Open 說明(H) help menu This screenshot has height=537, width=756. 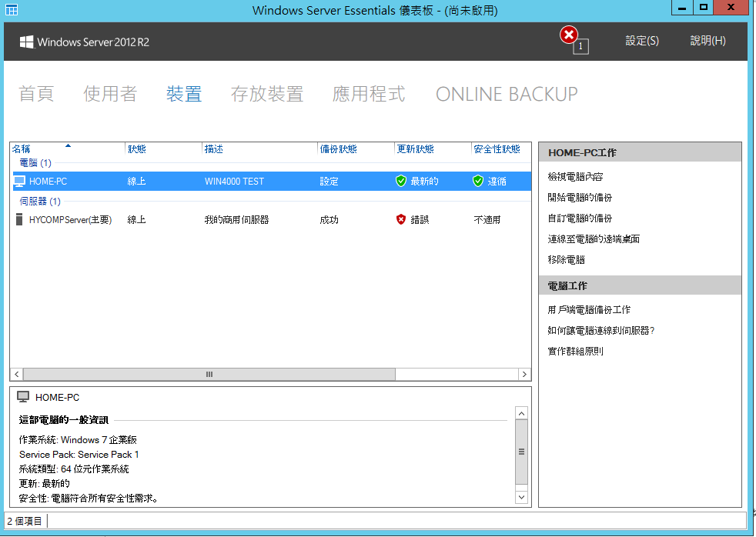coord(707,41)
